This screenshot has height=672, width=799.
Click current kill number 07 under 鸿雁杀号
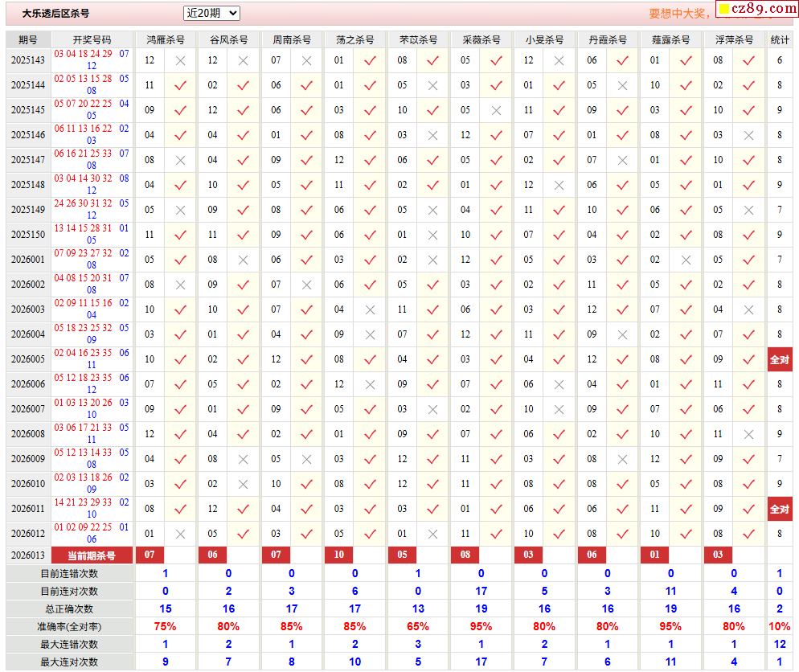click(x=150, y=555)
